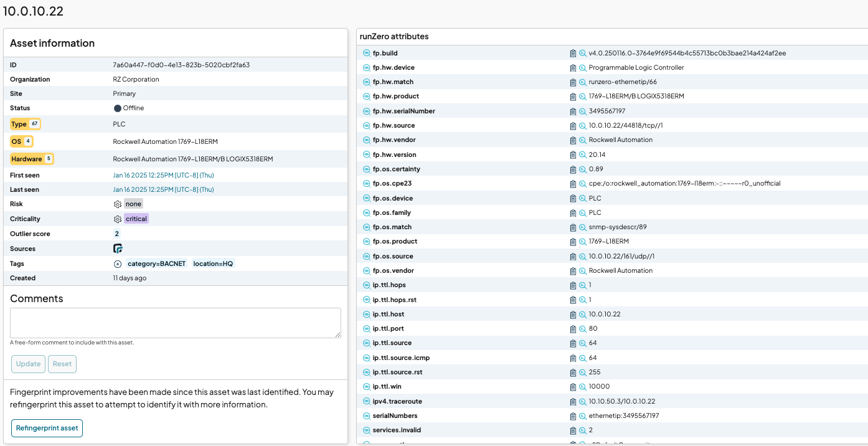
Task: Copy the ip.ttl.hops.rst value
Action: [573, 300]
